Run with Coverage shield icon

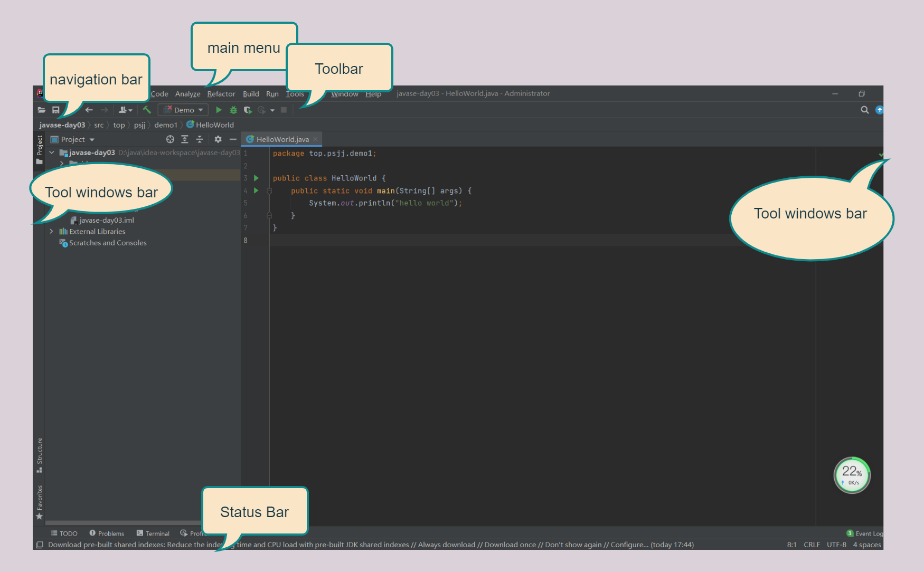[247, 110]
